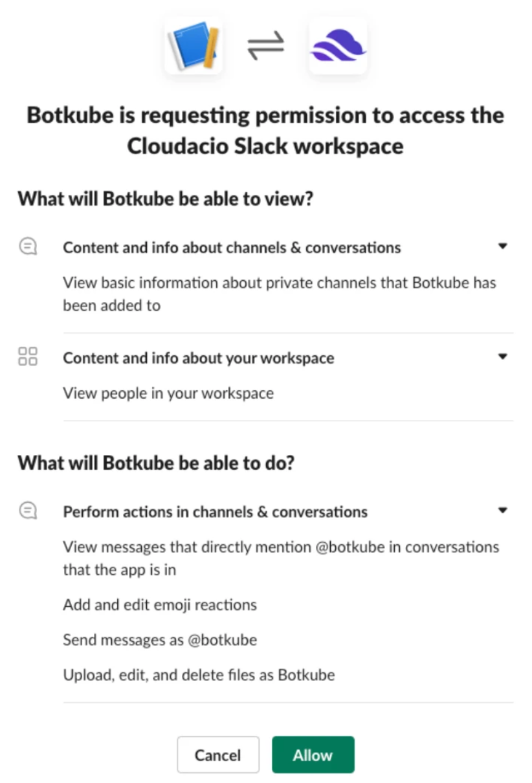
Task: Click the grid icon beside workspace content
Action: point(28,356)
